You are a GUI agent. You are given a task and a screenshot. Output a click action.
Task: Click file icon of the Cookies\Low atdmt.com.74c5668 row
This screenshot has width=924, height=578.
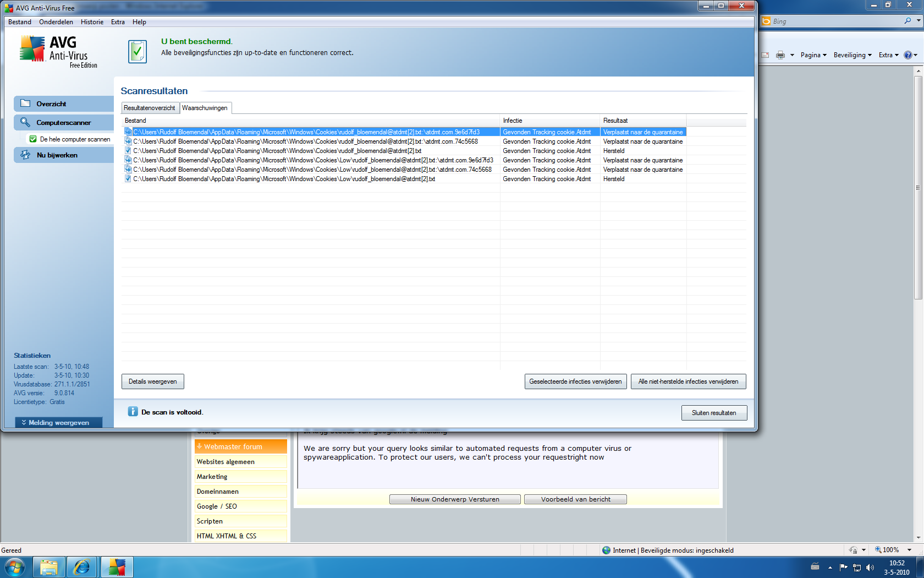click(x=128, y=170)
